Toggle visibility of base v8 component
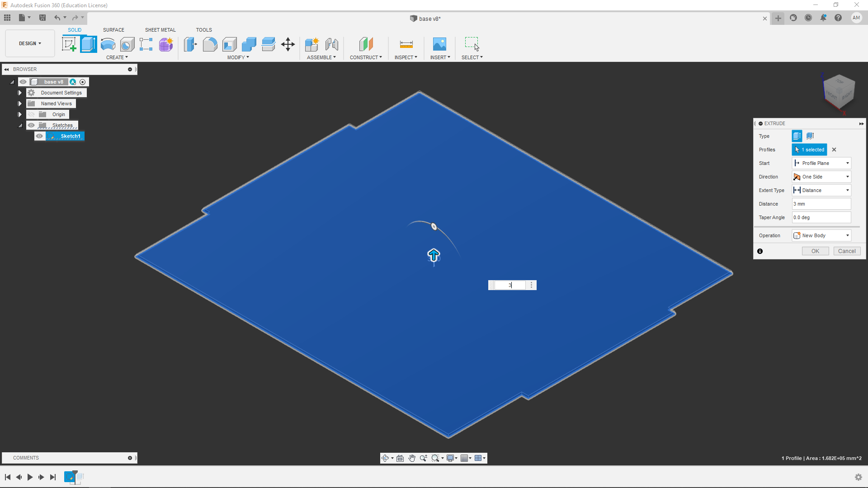 pos(23,82)
